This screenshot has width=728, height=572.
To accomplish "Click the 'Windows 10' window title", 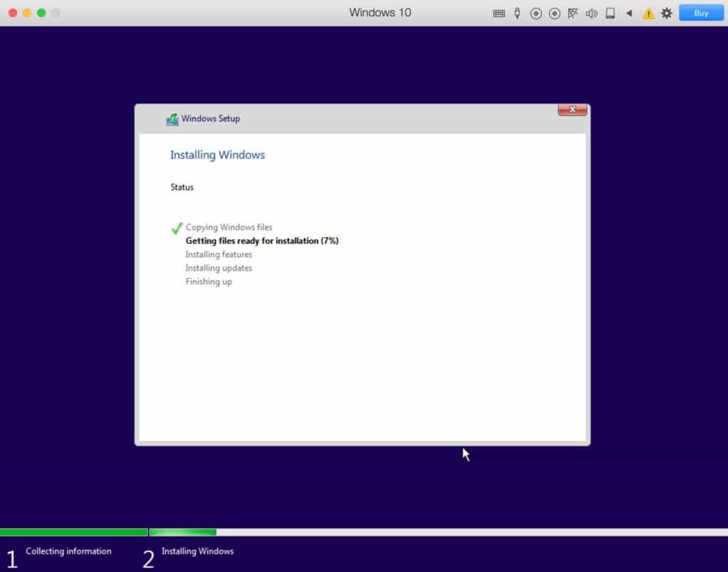I will 380,13.
